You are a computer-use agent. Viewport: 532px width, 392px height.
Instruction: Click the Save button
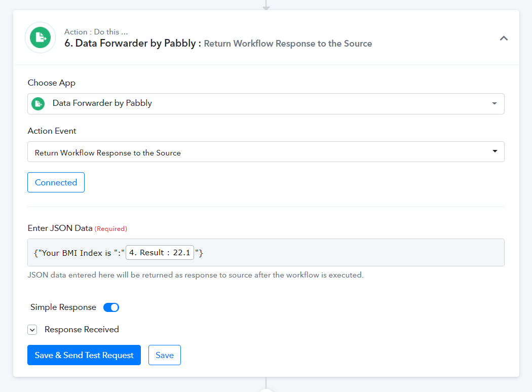coord(165,355)
